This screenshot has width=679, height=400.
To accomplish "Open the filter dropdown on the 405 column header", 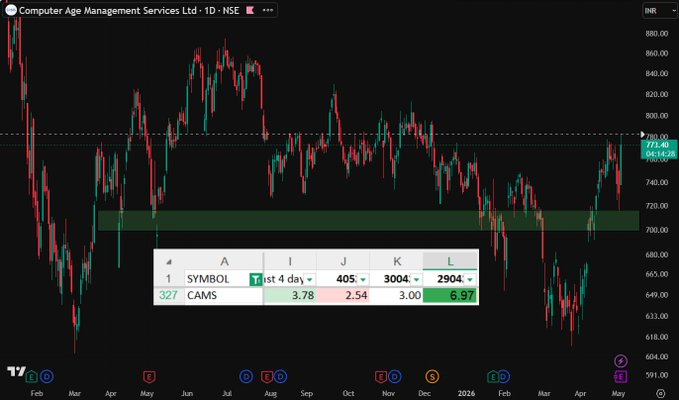I will point(362,279).
